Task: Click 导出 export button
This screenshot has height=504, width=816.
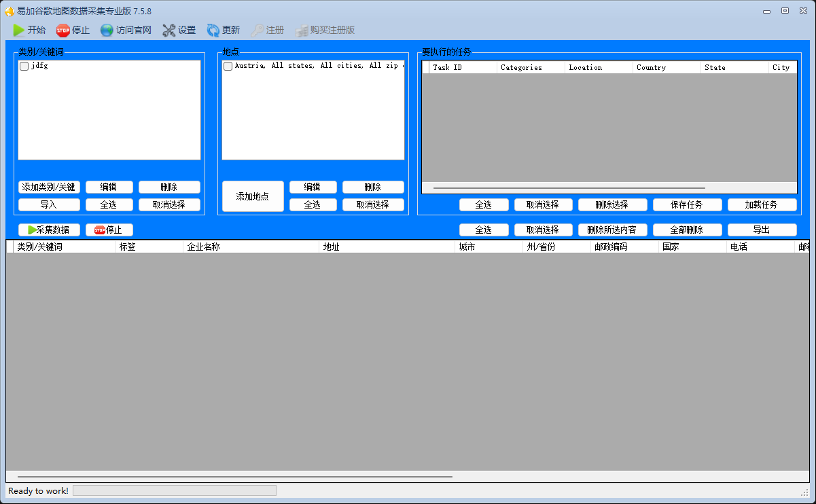Action: click(762, 230)
